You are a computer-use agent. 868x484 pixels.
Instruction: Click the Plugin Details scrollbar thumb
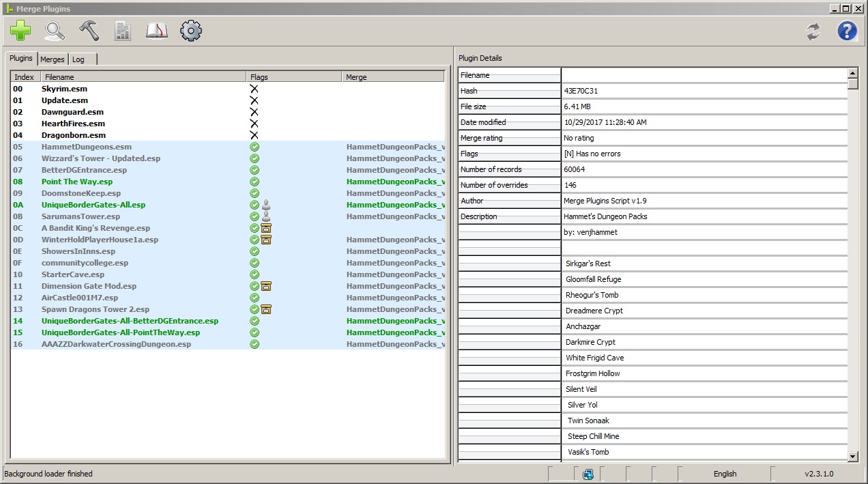[853, 84]
